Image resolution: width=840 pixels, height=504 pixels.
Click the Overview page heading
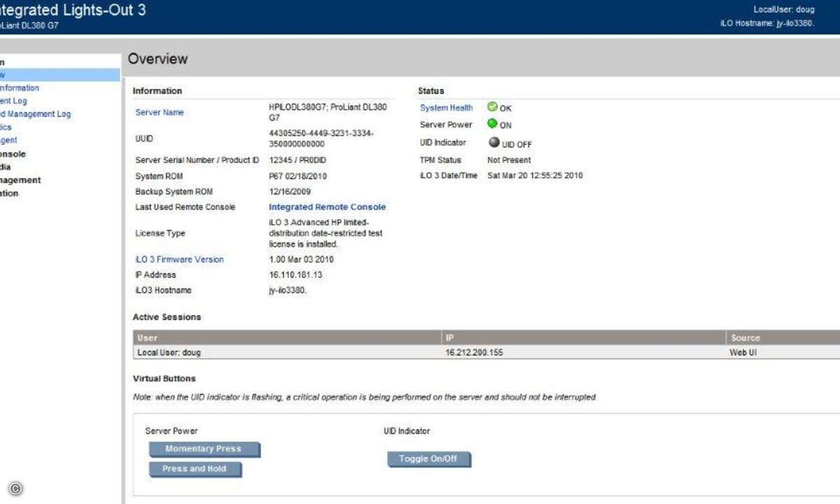click(157, 59)
